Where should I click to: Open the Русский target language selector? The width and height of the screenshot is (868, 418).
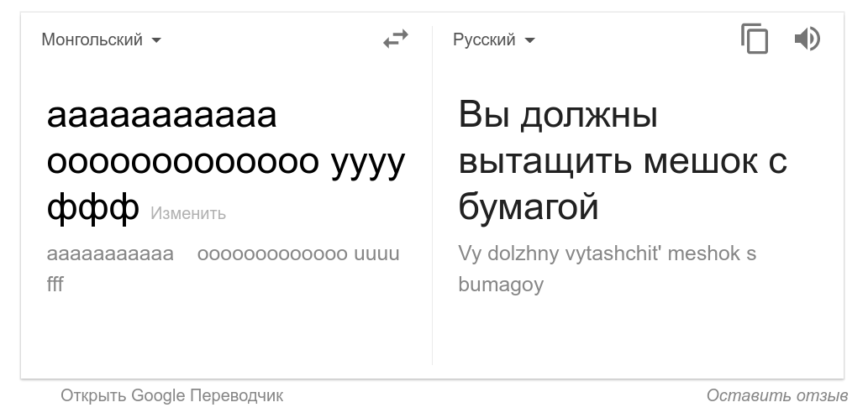click(x=494, y=39)
